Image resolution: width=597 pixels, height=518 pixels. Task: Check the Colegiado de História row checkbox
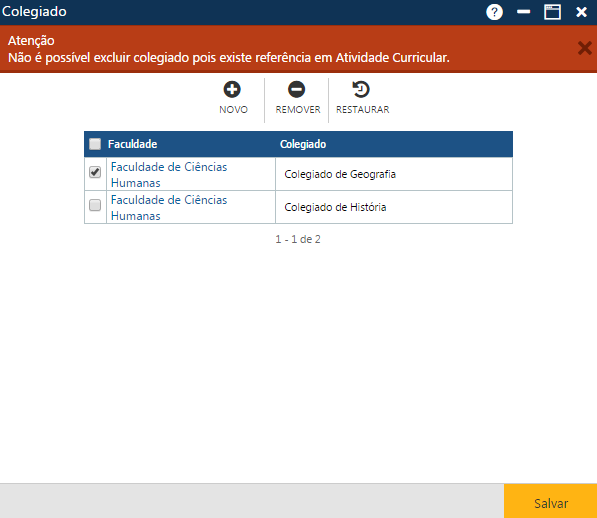[x=95, y=205]
